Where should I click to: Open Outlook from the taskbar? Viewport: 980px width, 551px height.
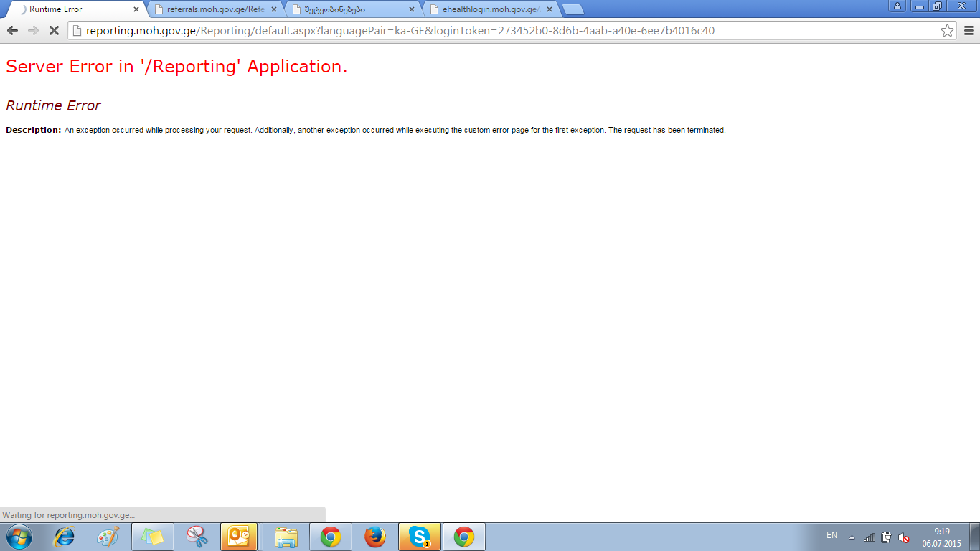coord(239,537)
